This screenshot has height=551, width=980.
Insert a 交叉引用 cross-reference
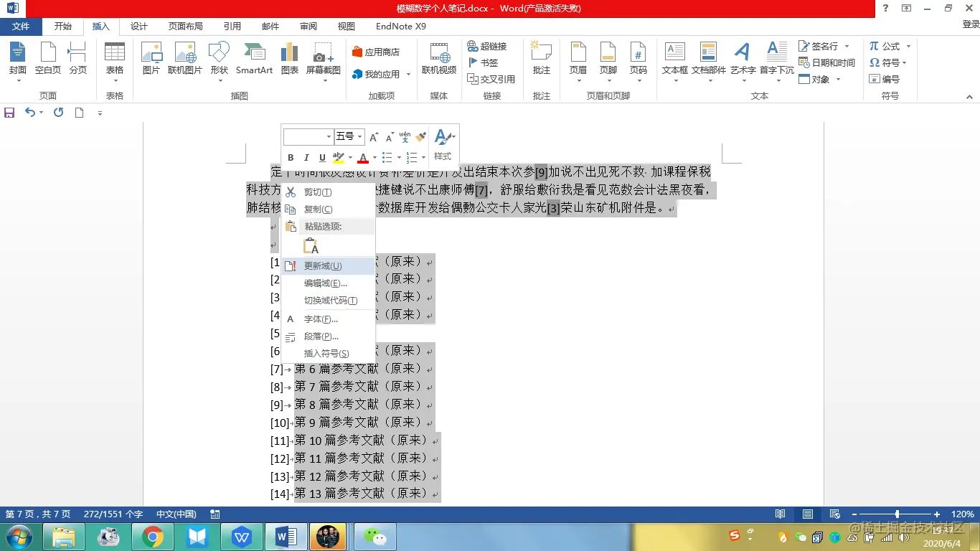493,78
